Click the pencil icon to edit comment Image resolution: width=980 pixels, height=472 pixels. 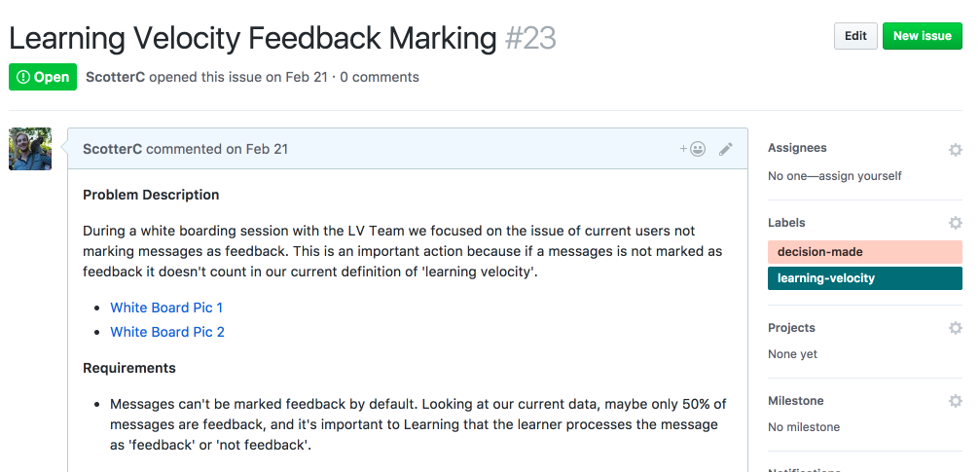(725, 149)
